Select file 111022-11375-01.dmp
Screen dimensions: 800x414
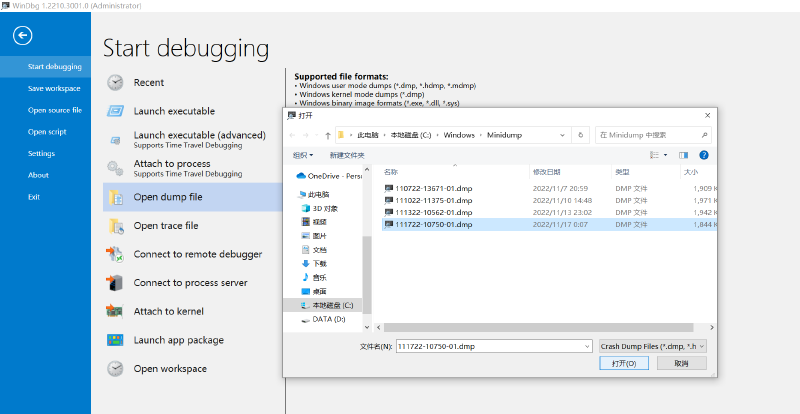(434, 201)
